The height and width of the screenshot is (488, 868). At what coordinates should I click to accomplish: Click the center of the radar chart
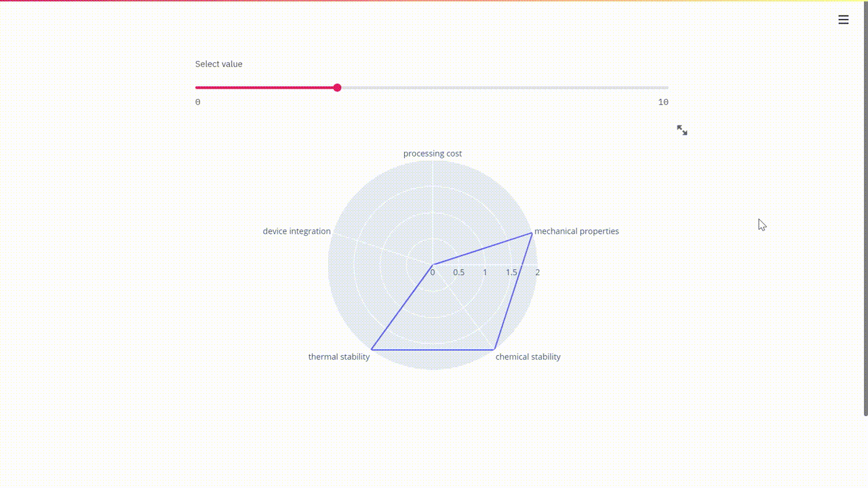pos(433,266)
